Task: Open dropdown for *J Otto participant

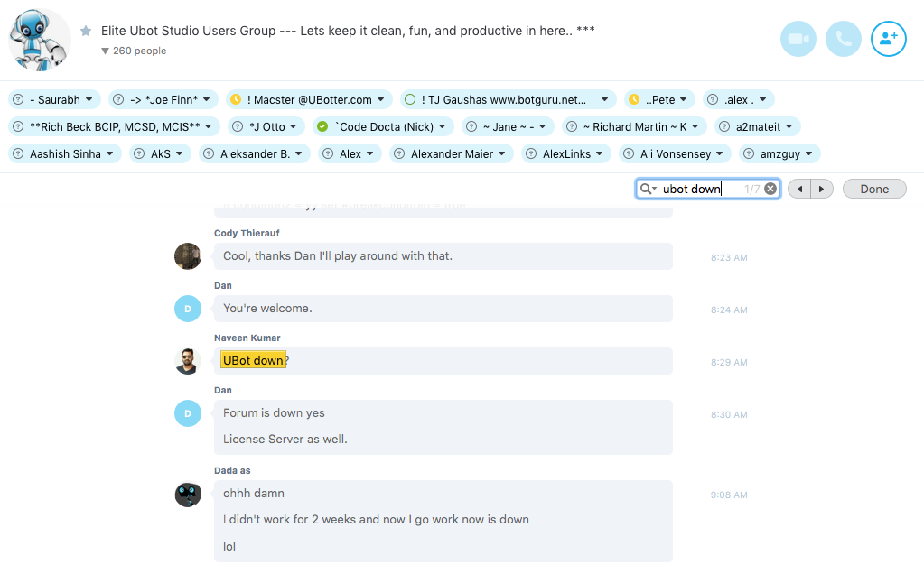Action: click(293, 126)
